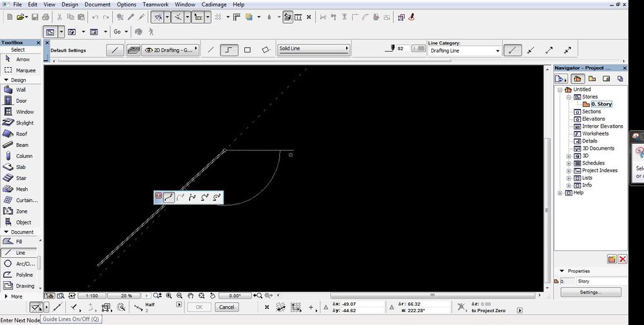Select rectangle geometry method
This screenshot has width=644, height=325.
tap(248, 50)
